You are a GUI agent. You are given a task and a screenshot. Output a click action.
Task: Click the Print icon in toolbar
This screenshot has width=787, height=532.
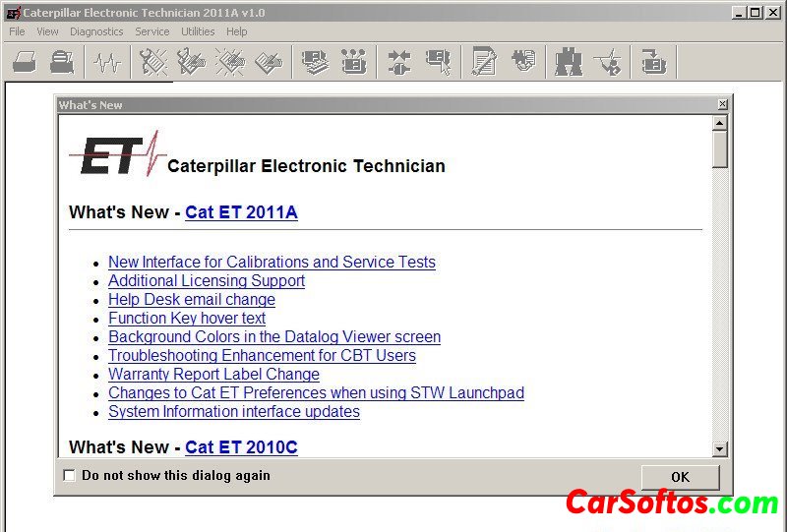pyautogui.click(x=62, y=63)
